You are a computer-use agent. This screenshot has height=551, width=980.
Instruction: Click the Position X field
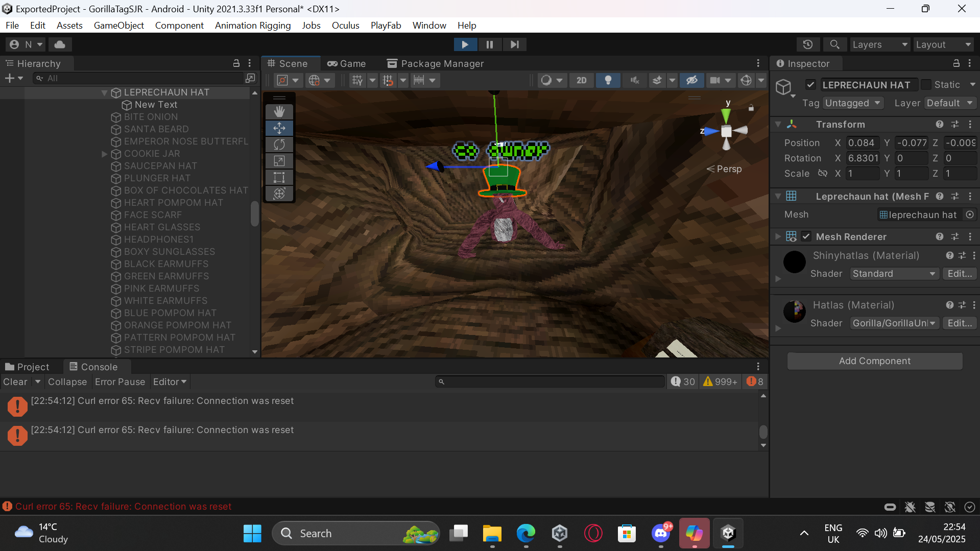pos(862,143)
